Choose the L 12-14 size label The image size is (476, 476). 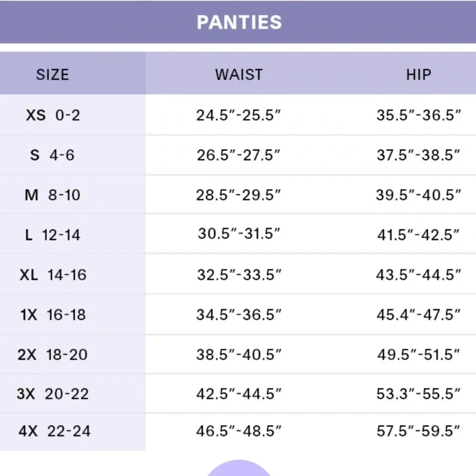point(52,235)
